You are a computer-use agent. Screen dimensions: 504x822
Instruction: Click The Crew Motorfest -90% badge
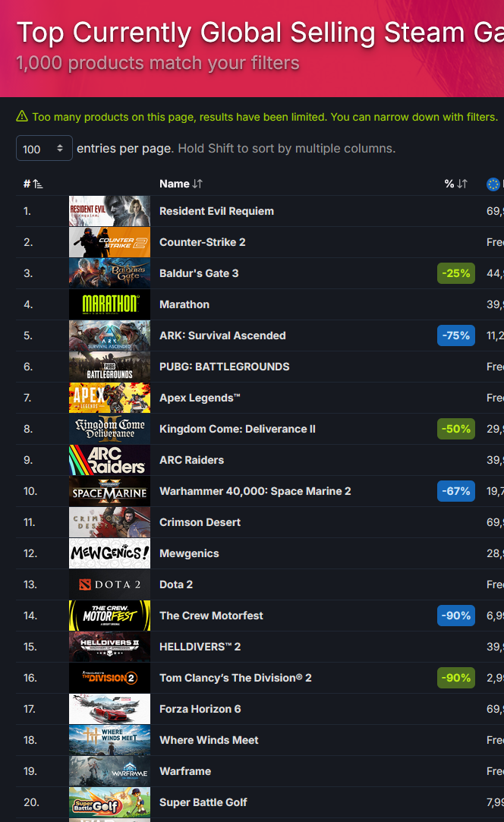tap(456, 616)
